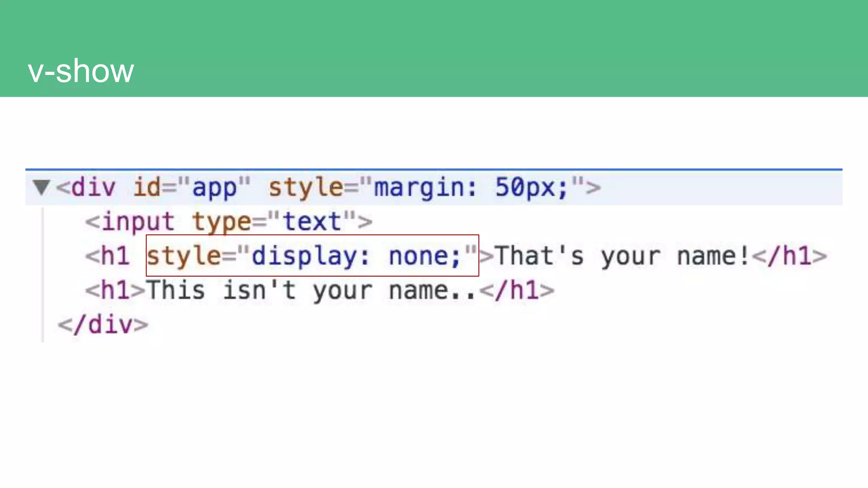868x488 pixels.
Task: Select the closing div tag
Action: point(103,325)
